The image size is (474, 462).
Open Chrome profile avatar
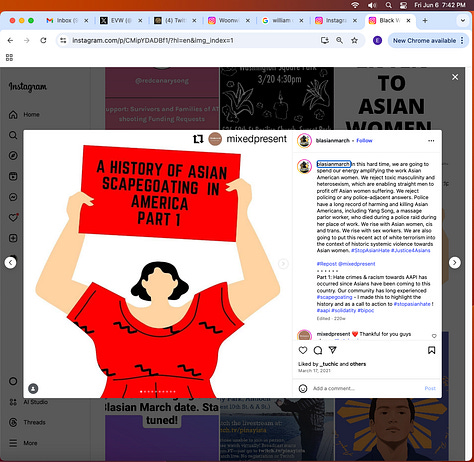click(377, 40)
